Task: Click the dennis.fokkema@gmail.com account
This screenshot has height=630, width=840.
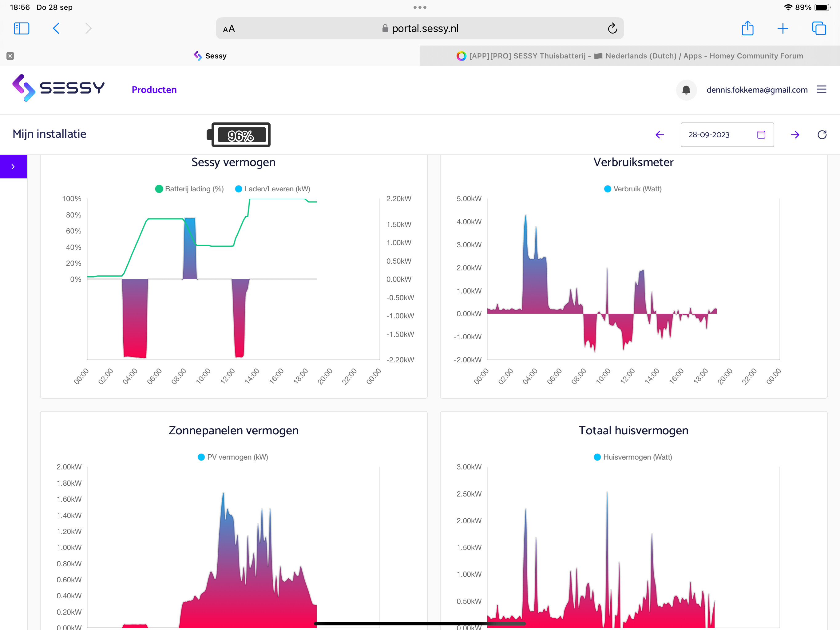Action: point(756,90)
